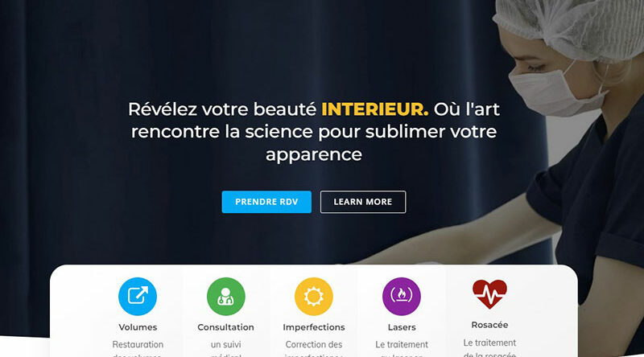This screenshot has height=357, width=644.
Task: Click the 'un suivi' text under Consultation
Action: (x=226, y=344)
